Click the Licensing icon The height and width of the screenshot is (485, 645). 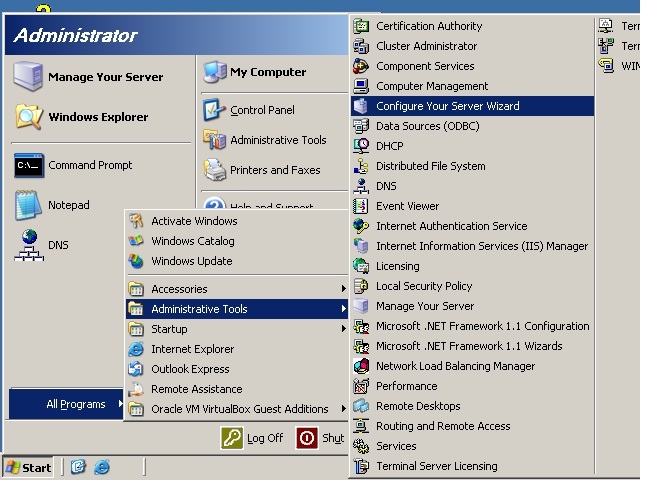tap(361, 266)
